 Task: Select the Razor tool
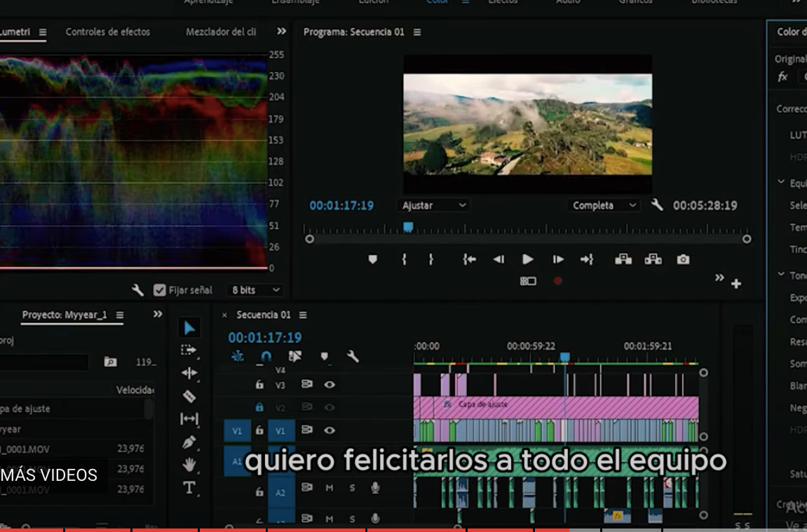pos(189,396)
